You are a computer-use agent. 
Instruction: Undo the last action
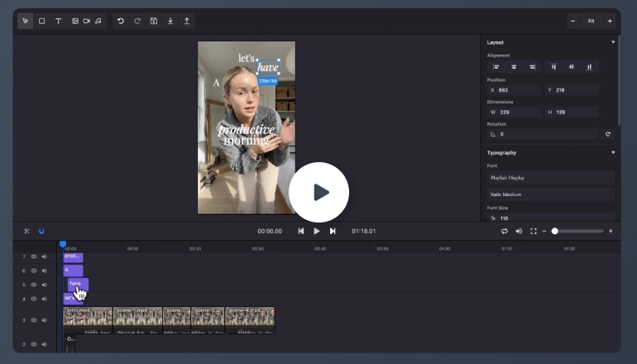coord(121,22)
